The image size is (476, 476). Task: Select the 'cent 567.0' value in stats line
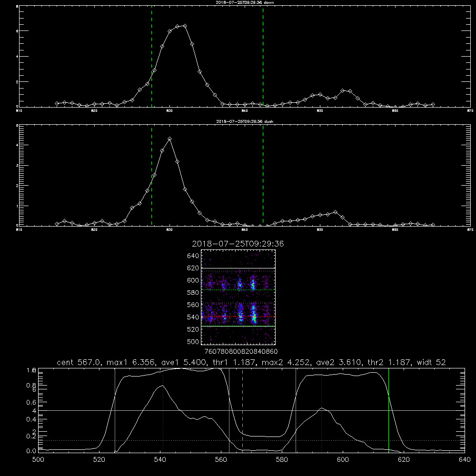[x=79, y=362]
